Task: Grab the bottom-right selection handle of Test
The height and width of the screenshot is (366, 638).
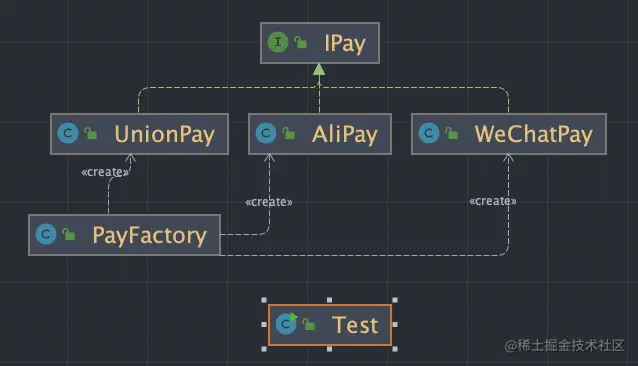Action: point(395,349)
